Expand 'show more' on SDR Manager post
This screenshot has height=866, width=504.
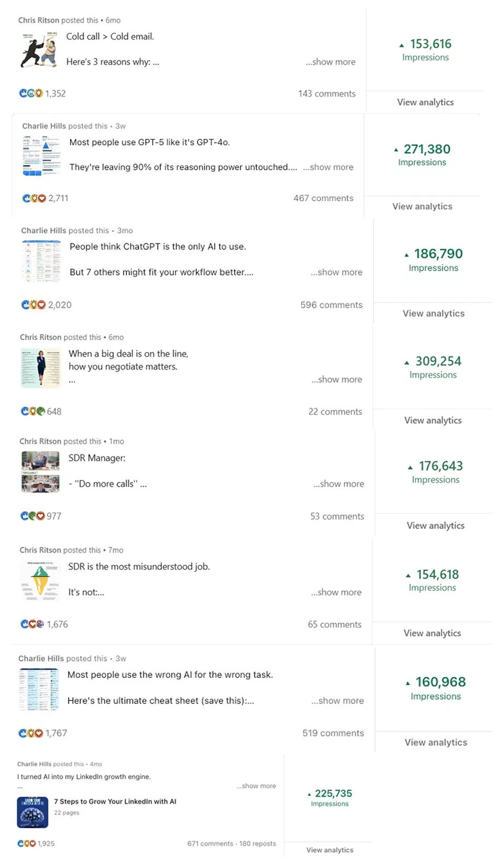339,483
